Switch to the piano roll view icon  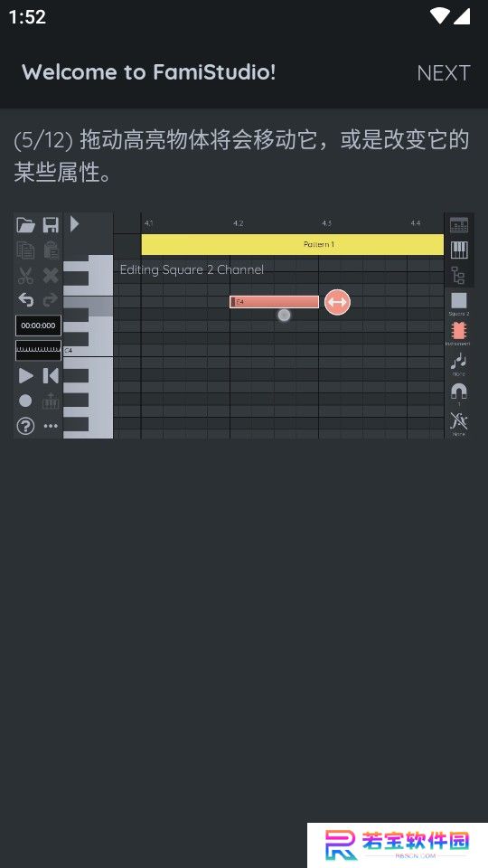tap(459, 250)
